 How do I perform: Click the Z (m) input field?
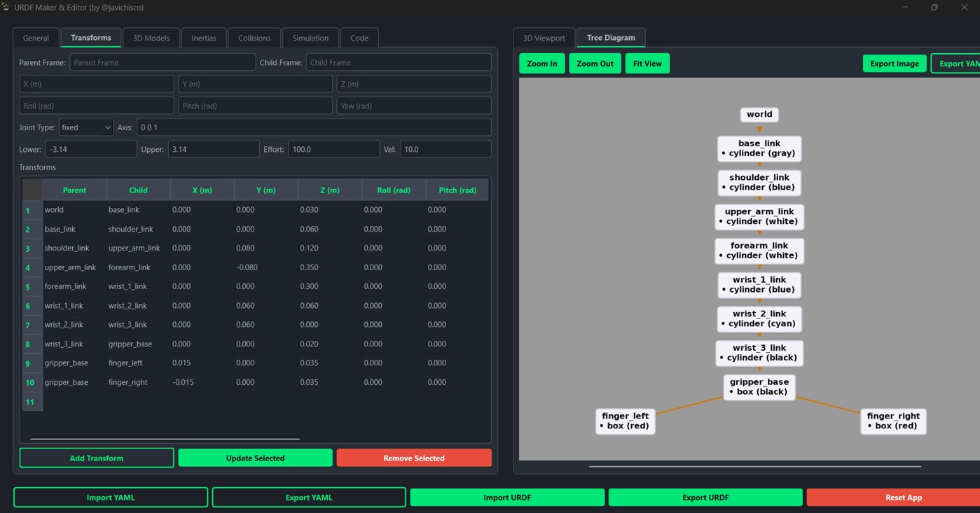point(414,84)
